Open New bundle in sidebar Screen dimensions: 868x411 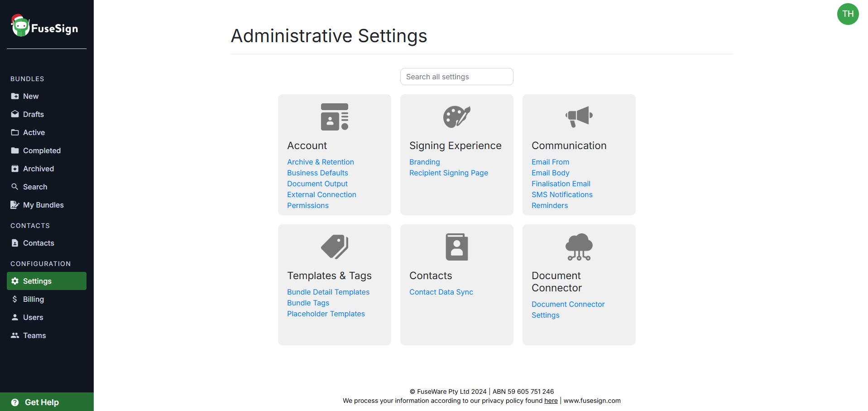(x=47, y=96)
